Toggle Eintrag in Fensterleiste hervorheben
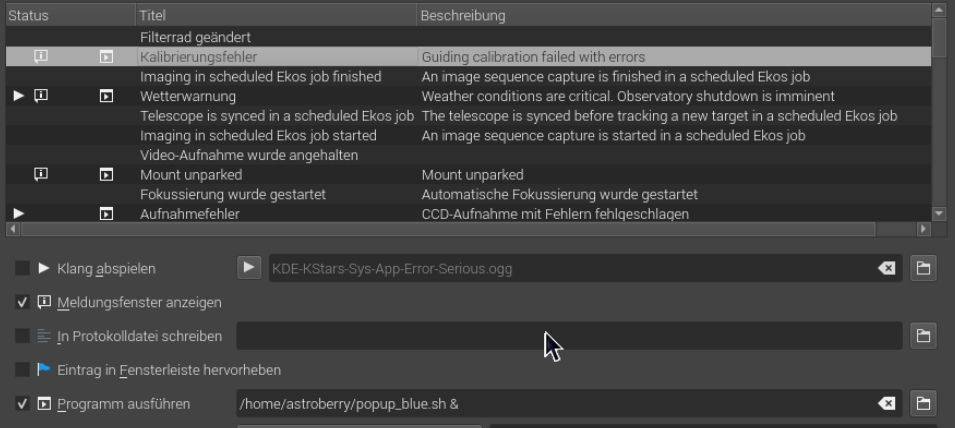The width and height of the screenshot is (955, 428). coord(22,370)
